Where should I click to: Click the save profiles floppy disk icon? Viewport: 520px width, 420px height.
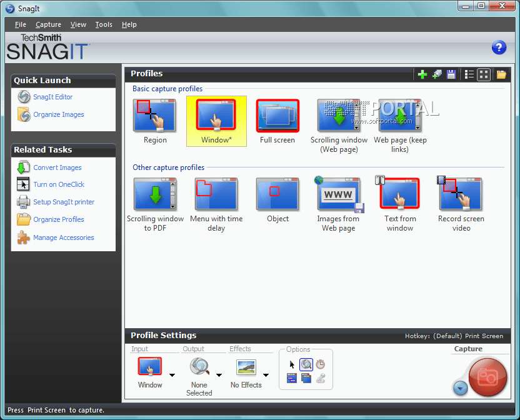pyautogui.click(x=451, y=74)
